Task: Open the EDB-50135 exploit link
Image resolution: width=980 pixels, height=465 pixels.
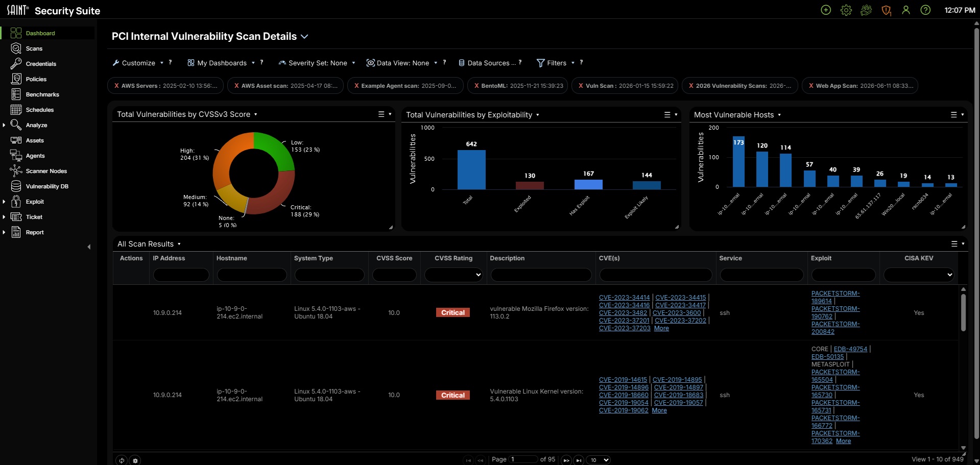Action: click(827, 357)
